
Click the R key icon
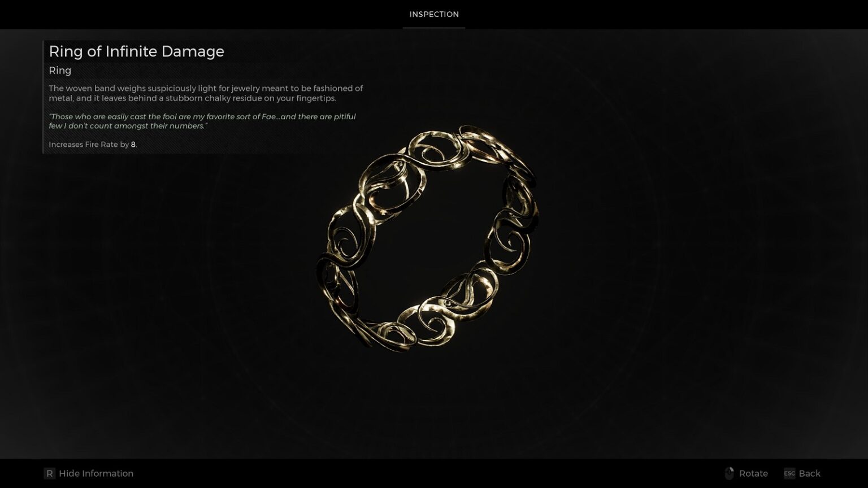pyautogui.click(x=50, y=473)
